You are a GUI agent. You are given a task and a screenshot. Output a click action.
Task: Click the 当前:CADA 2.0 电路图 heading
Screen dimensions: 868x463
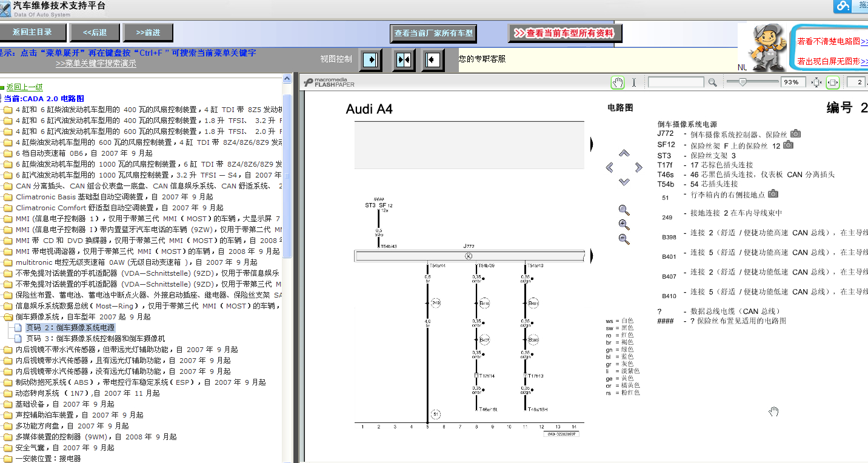(44, 98)
